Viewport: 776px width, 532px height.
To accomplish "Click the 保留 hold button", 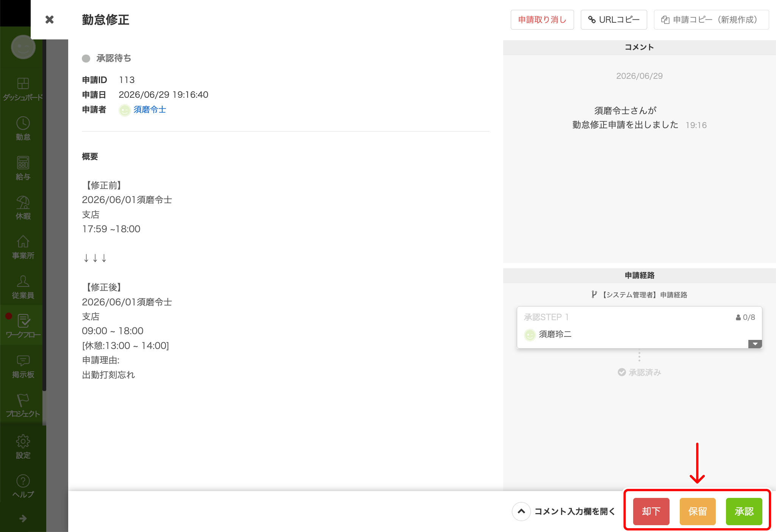I will 698,512.
